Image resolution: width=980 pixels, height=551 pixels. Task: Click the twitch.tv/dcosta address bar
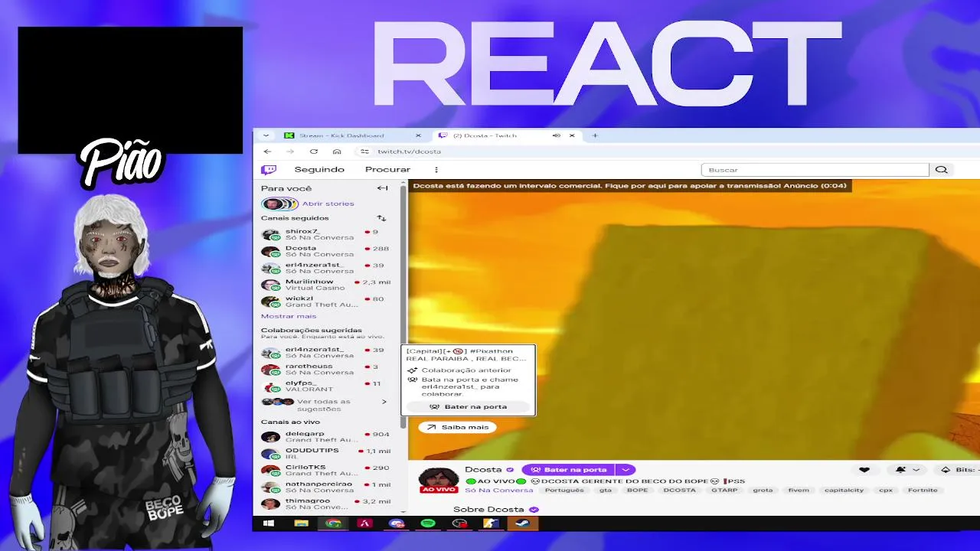pos(409,152)
